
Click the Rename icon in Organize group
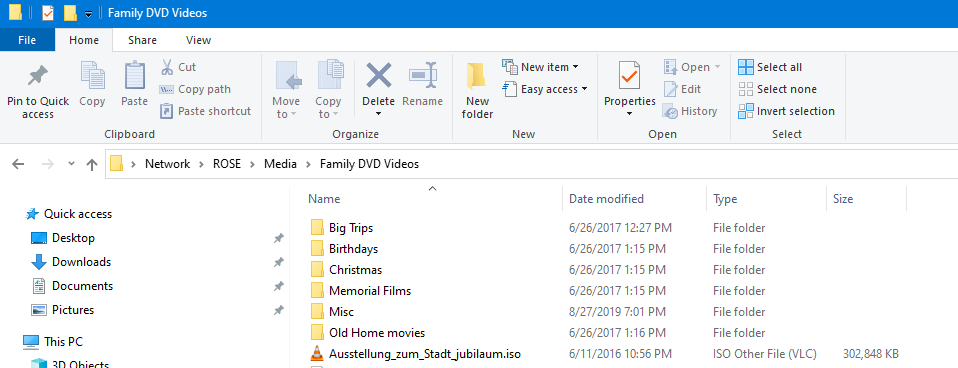click(423, 75)
